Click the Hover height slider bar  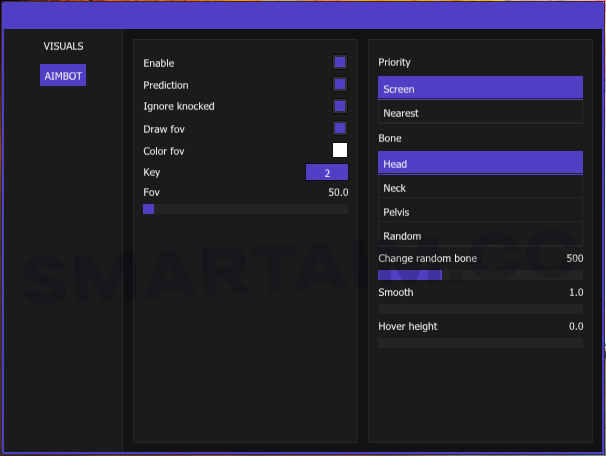click(480, 343)
